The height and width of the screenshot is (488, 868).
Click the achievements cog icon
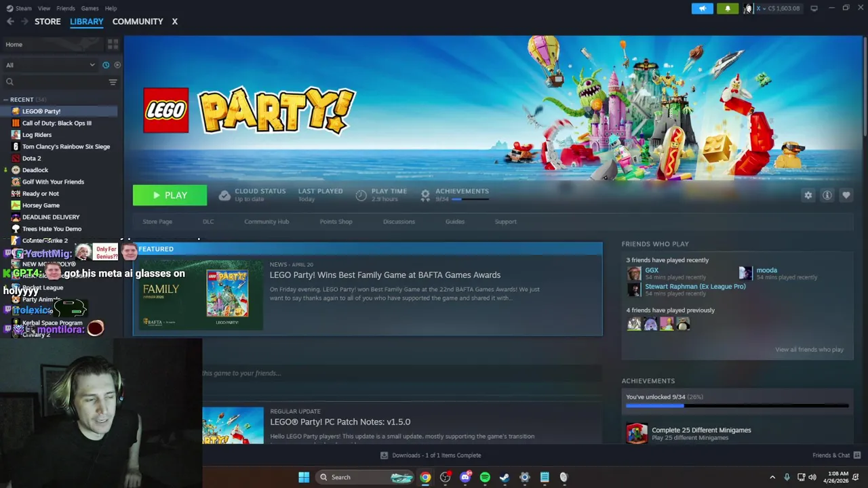(x=425, y=195)
